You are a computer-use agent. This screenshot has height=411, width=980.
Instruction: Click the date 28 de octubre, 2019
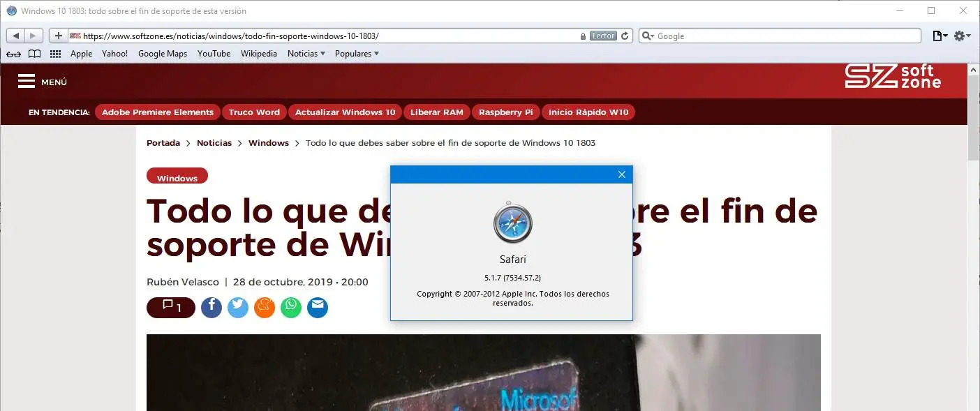pyautogui.click(x=283, y=283)
